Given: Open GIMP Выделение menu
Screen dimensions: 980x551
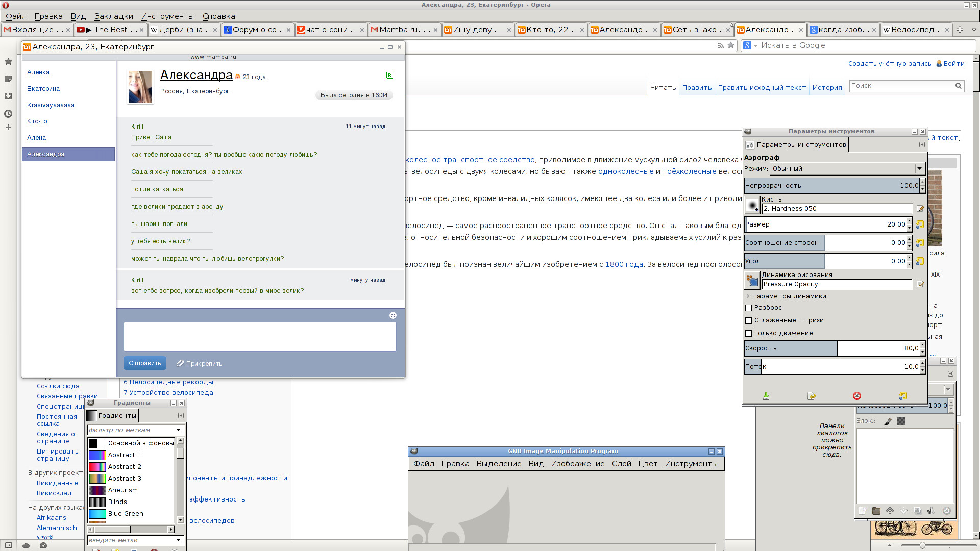Looking at the screenshot, I should (499, 464).
